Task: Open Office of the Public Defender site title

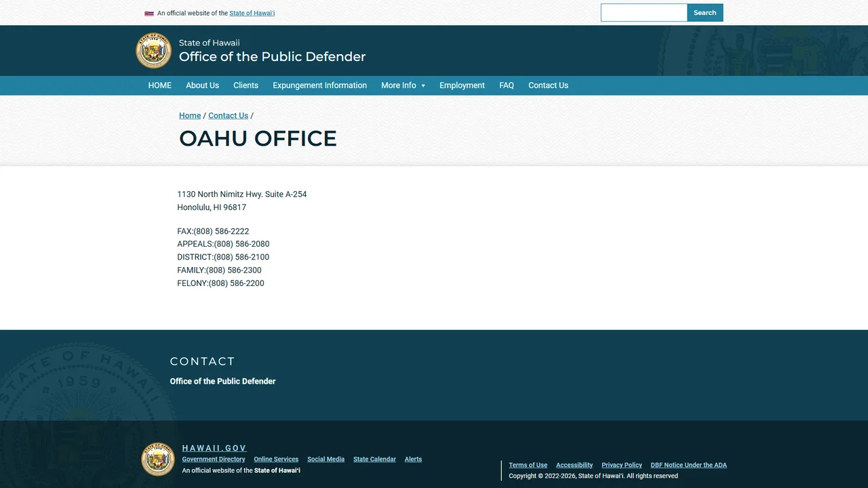Action: (272, 57)
